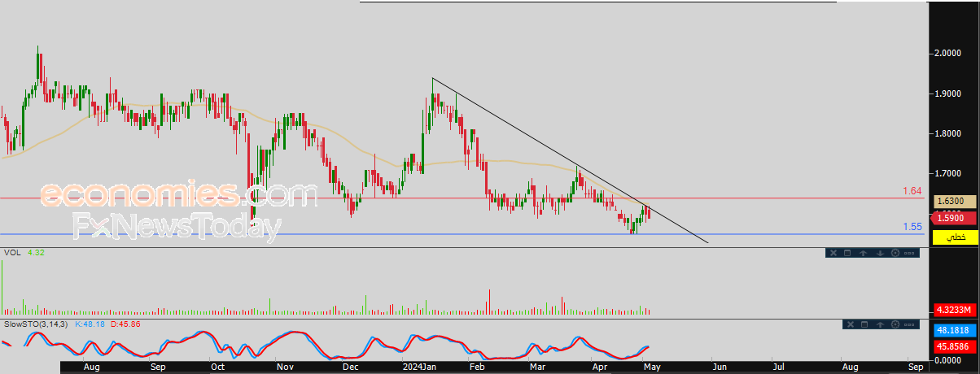Close the SlowSTO indicator panel
The height and width of the screenshot is (374, 980).
[x=849, y=324]
